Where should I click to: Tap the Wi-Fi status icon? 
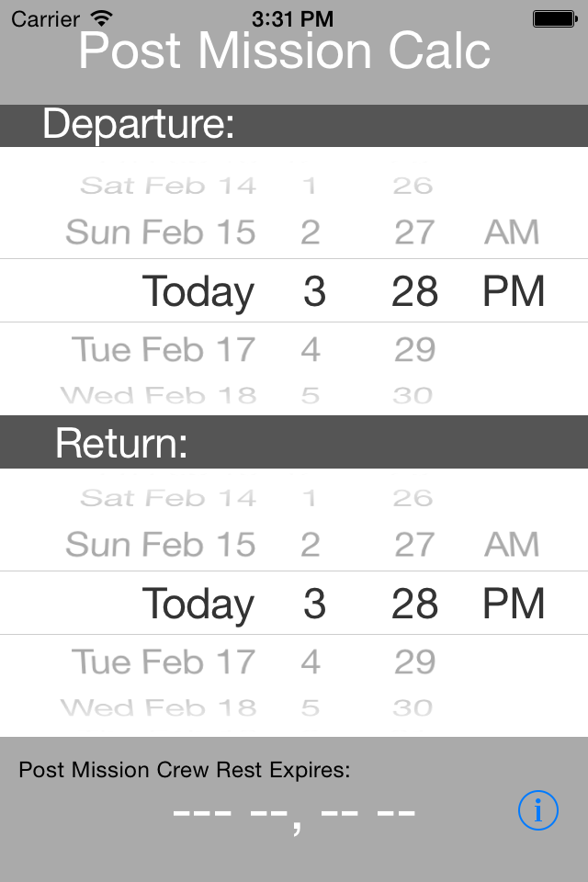101,18
